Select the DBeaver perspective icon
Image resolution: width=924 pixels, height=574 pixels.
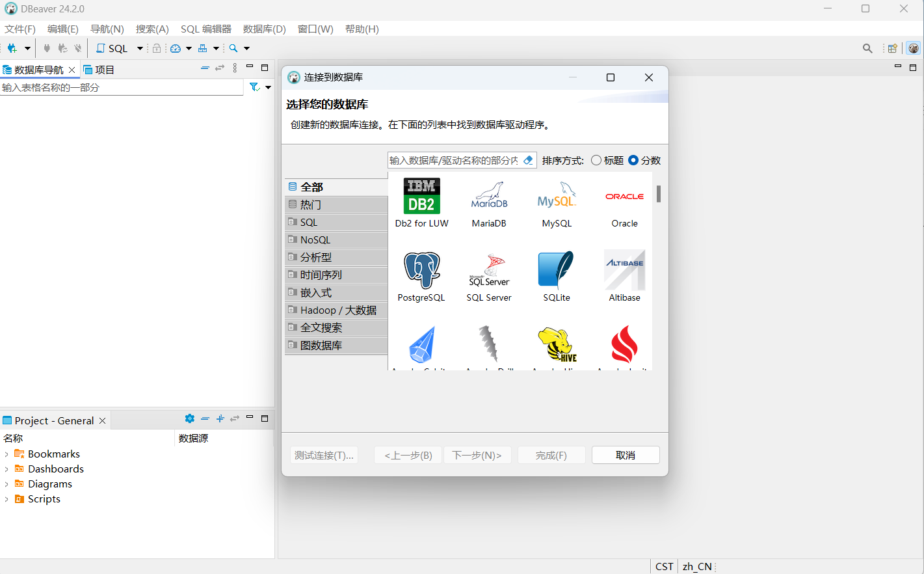coord(914,48)
